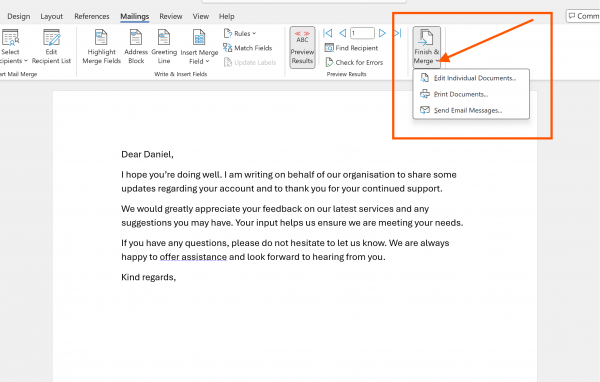600x382 pixels.
Task: Go to the next record
Action: (382, 33)
